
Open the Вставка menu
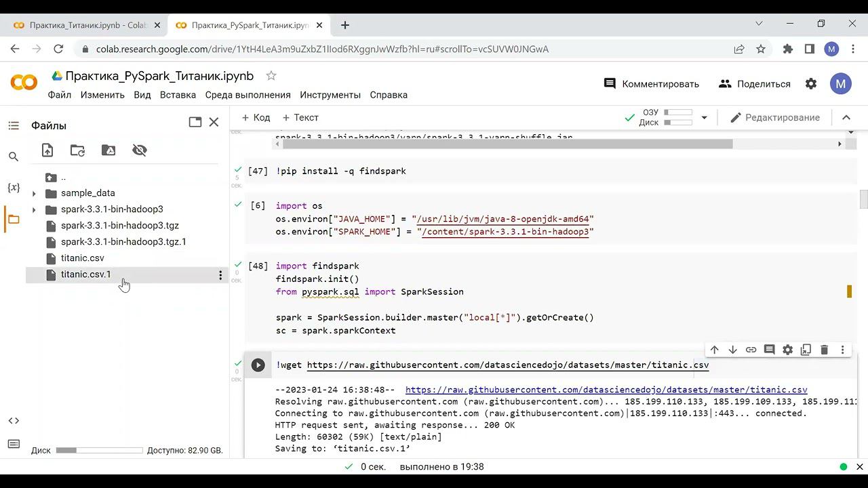coord(178,95)
